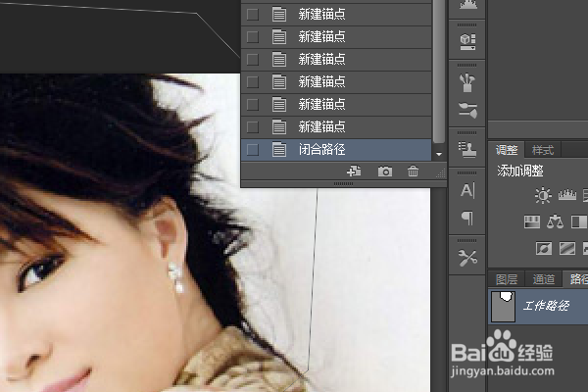The image size is (588, 392).
Task: Open the Histogram panel from dock
Action: click(467, 5)
